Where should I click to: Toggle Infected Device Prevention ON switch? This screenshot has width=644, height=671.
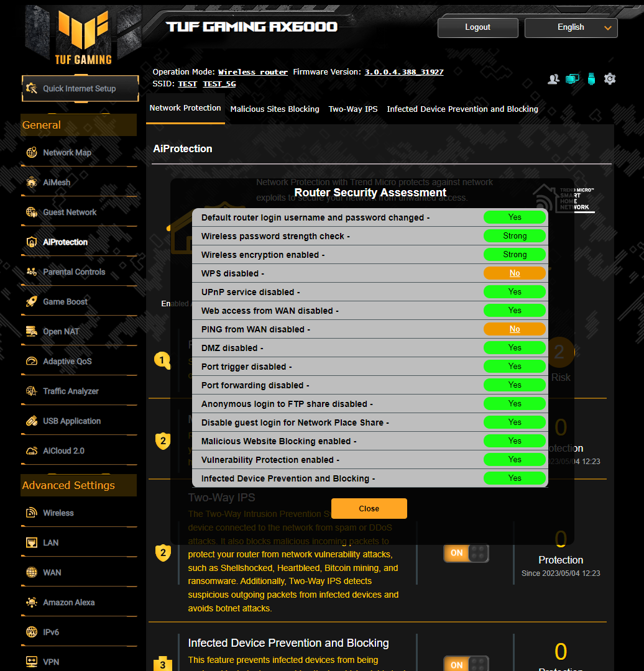(x=466, y=664)
